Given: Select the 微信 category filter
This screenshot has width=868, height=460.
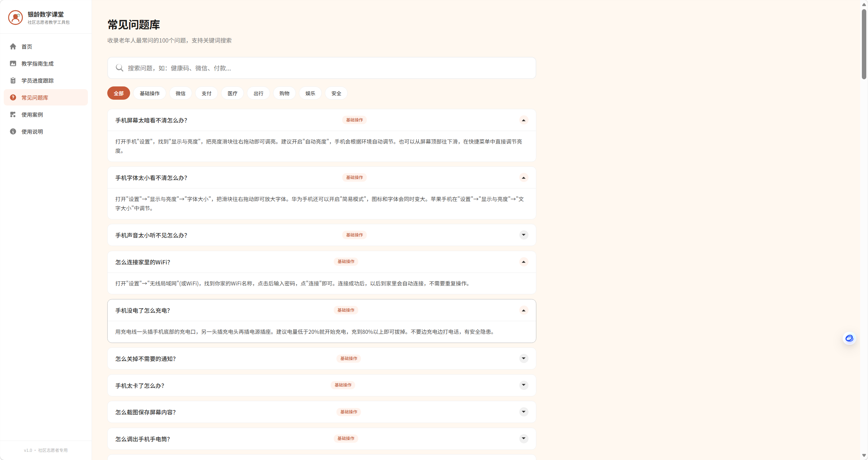Looking at the screenshot, I should pyautogui.click(x=180, y=93).
